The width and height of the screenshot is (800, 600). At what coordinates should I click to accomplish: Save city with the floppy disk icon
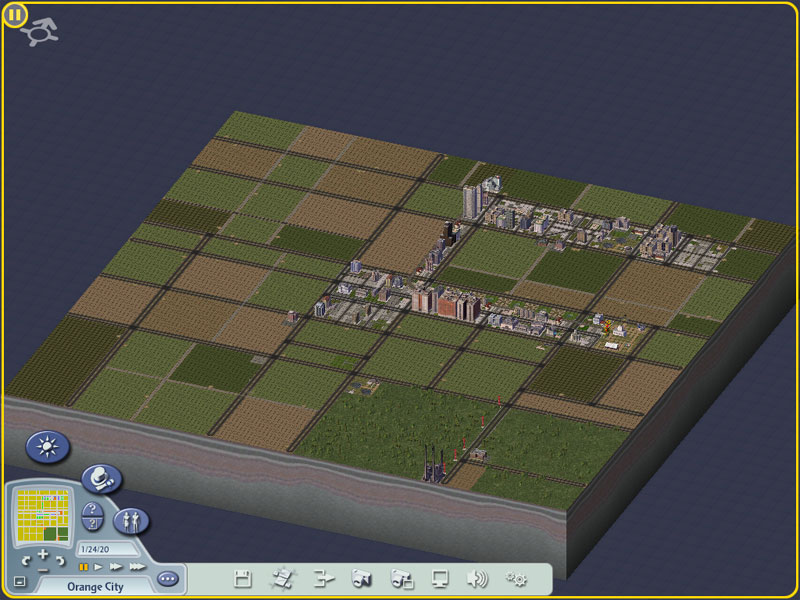point(243,579)
